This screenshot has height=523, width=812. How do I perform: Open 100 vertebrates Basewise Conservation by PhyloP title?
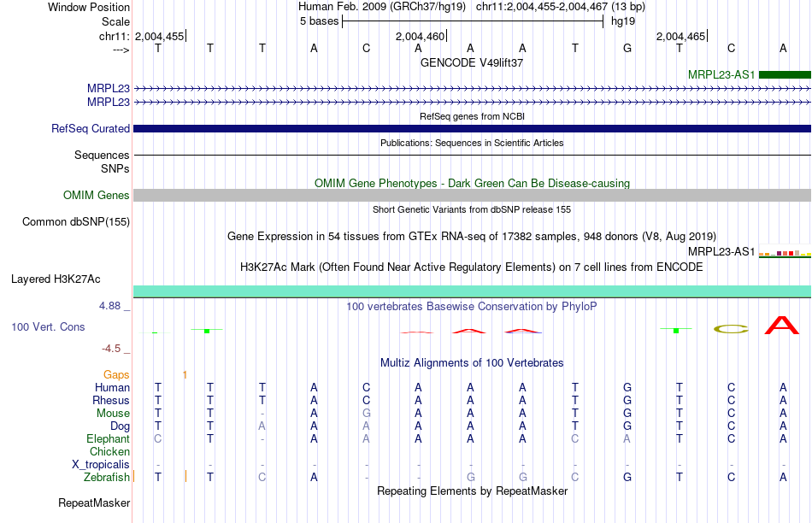coord(472,307)
